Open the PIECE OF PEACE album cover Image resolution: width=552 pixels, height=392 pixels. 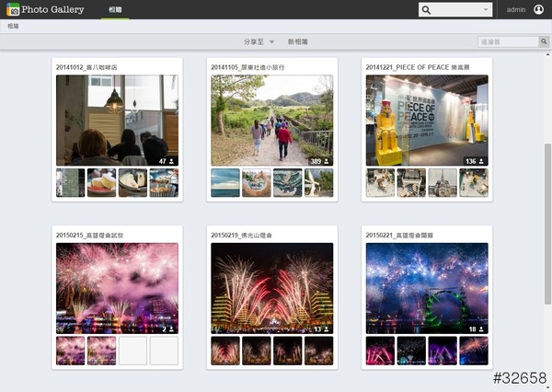[x=427, y=120]
